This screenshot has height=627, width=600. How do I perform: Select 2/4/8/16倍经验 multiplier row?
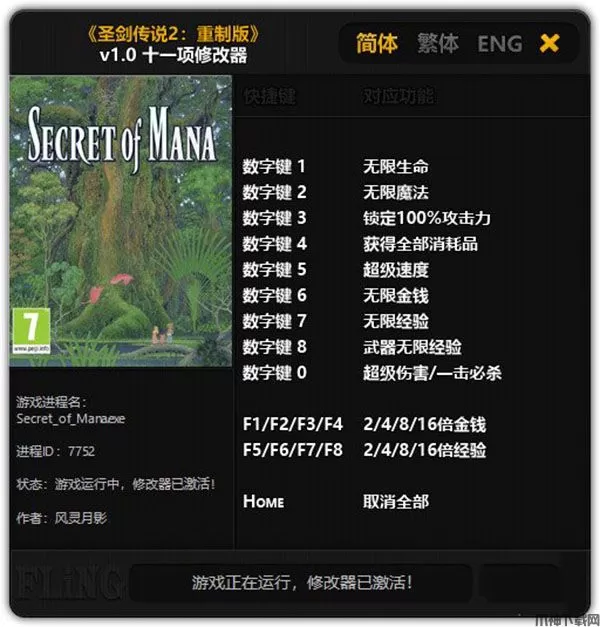pos(364,450)
